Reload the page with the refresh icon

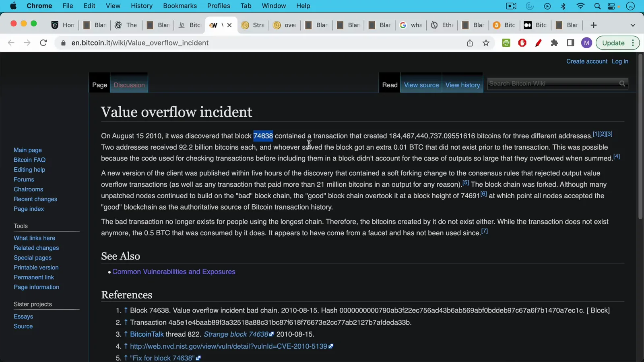click(x=43, y=43)
